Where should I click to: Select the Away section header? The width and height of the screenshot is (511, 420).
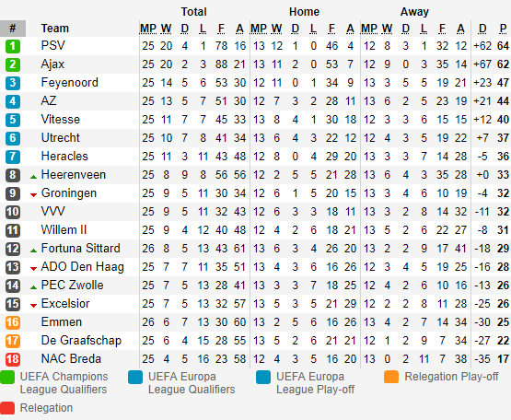click(414, 12)
